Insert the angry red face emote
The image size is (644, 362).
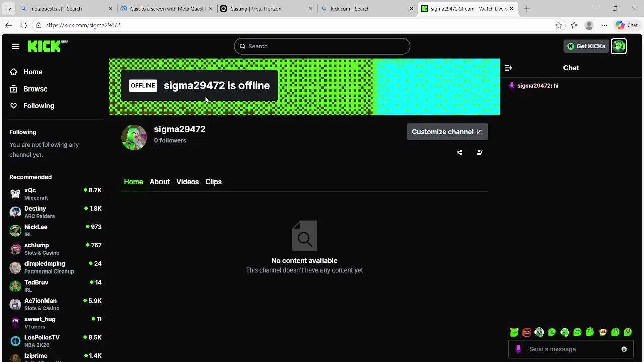point(527,332)
